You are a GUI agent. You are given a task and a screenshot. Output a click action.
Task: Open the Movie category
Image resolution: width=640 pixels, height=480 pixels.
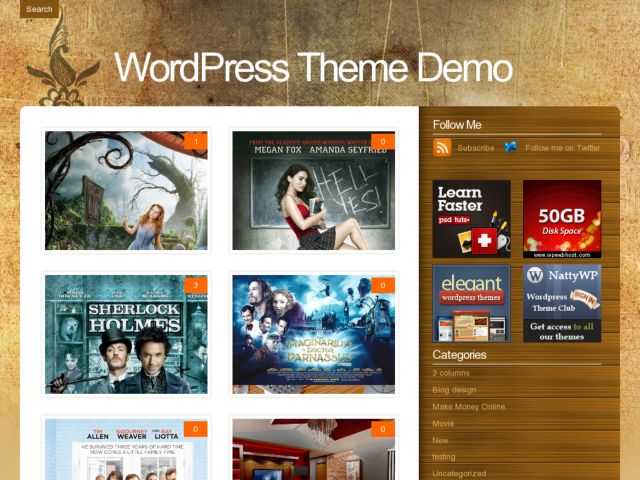[x=443, y=424]
